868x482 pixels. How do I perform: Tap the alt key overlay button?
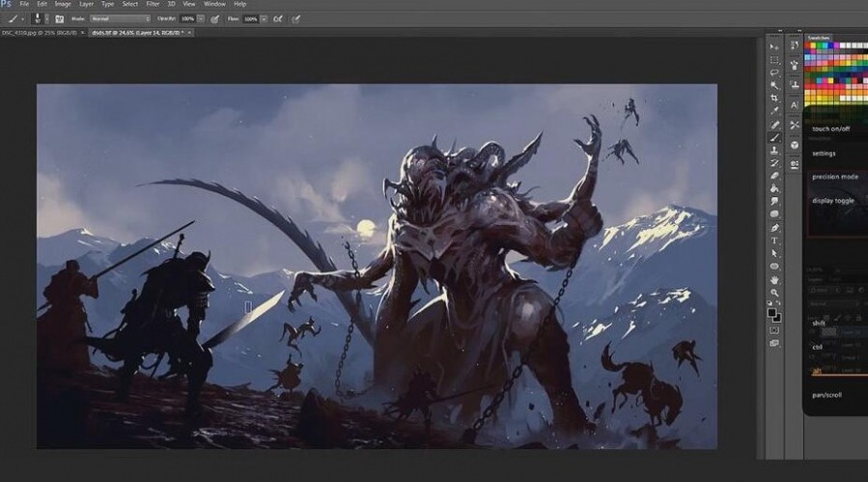tap(816, 371)
